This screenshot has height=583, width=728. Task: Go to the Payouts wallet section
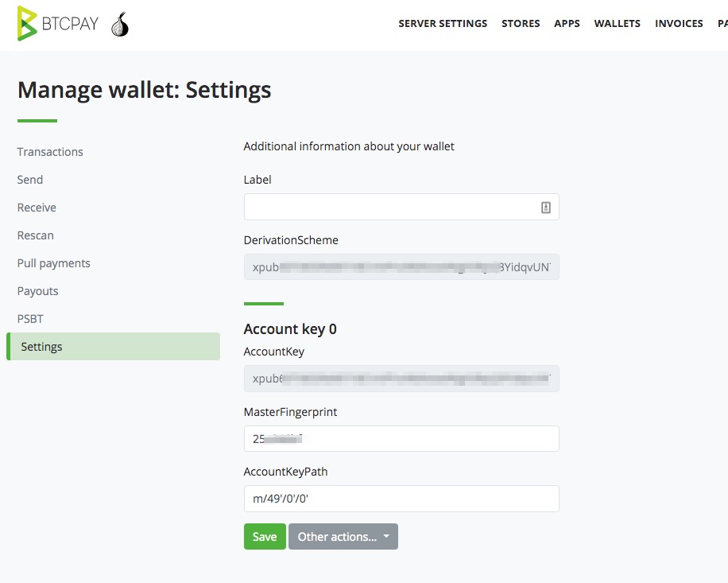37,291
